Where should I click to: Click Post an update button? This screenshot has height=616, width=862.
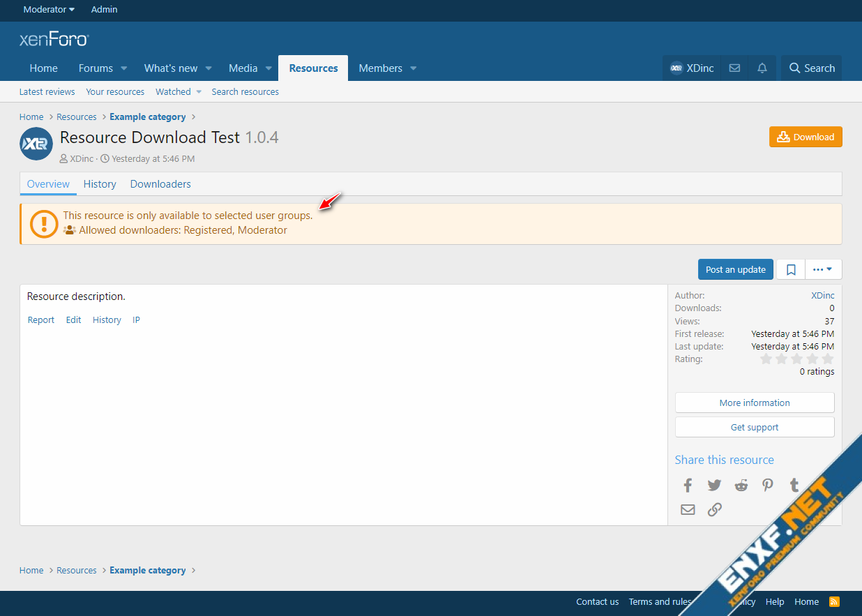pyautogui.click(x=735, y=269)
